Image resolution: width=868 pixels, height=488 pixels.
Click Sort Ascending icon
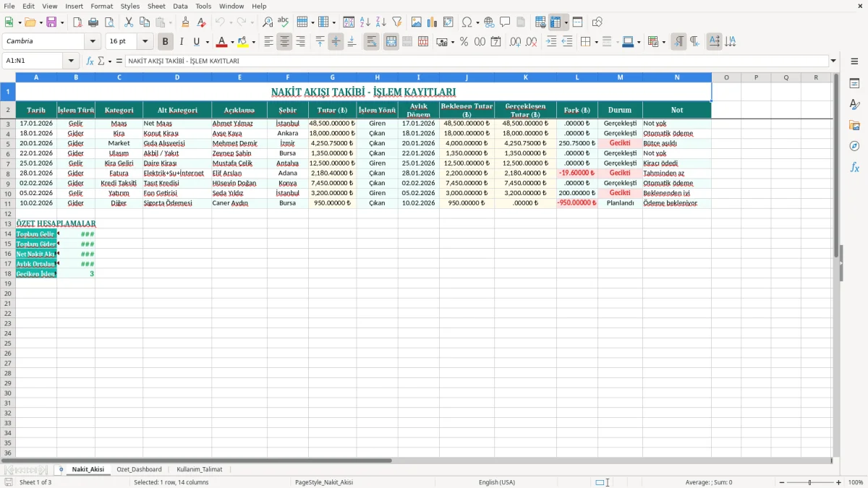point(365,22)
